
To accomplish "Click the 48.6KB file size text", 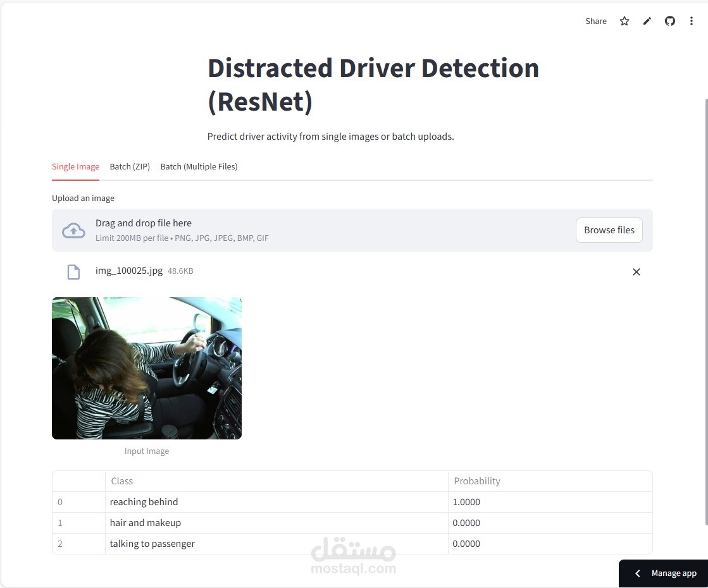I will (180, 271).
